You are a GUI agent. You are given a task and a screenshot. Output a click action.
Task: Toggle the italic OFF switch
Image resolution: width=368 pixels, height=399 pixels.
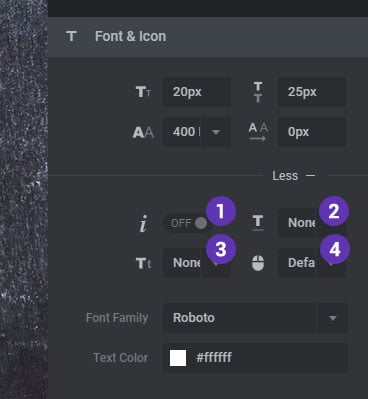pos(187,223)
